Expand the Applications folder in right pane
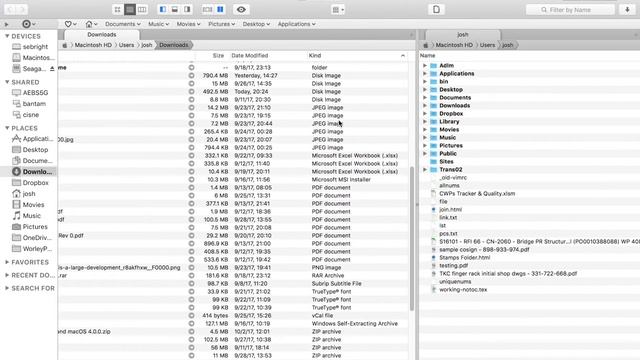This screenshot has height=360, width=640. click(x=425, y=73)
